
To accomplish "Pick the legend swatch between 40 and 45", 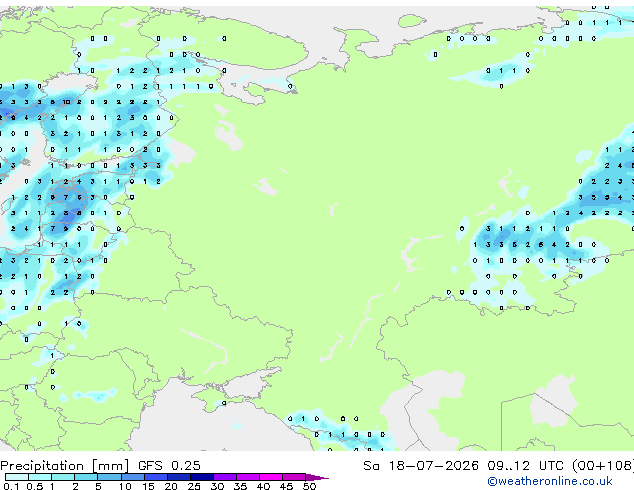I will [271, 477].
